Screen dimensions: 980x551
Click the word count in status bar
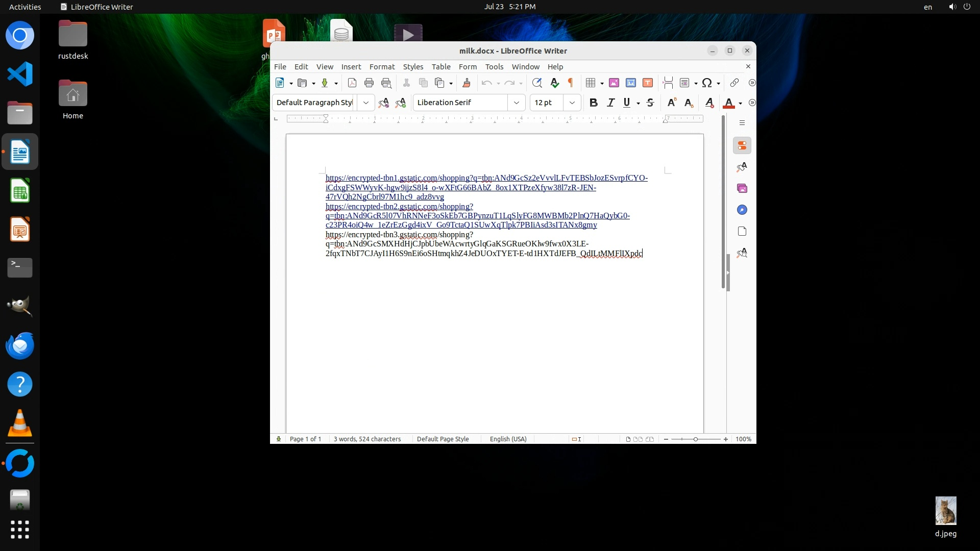click(367, 439)
